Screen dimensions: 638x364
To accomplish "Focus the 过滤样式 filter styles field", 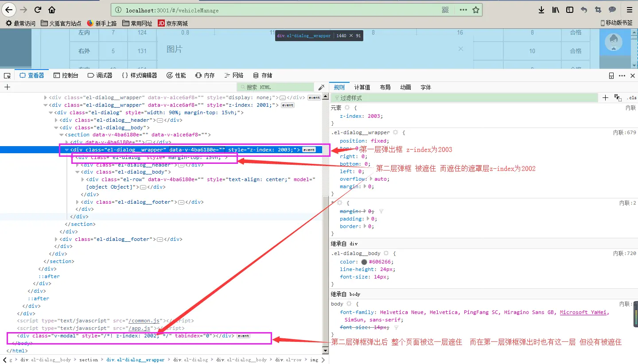I will [x=464, y=98].
